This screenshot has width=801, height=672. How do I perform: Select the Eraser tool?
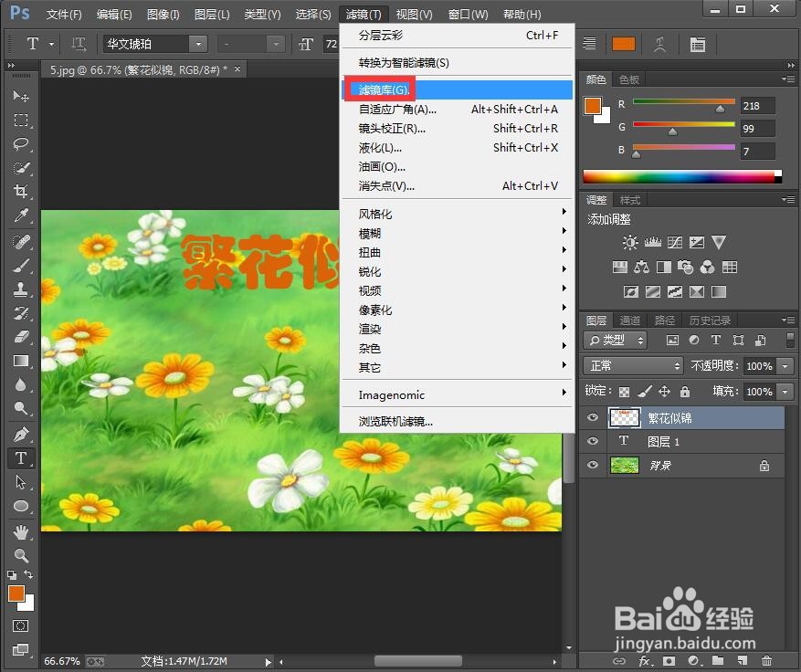click(20, 338)
